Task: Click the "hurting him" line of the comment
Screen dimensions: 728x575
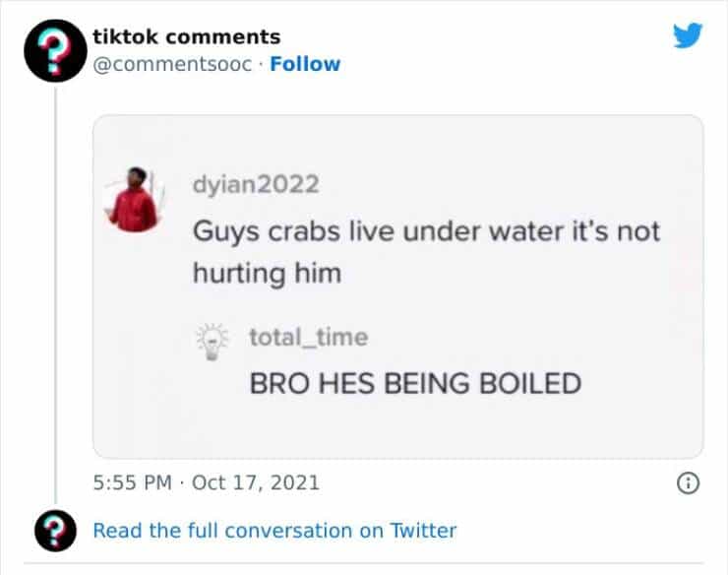Action: [266, 273]
